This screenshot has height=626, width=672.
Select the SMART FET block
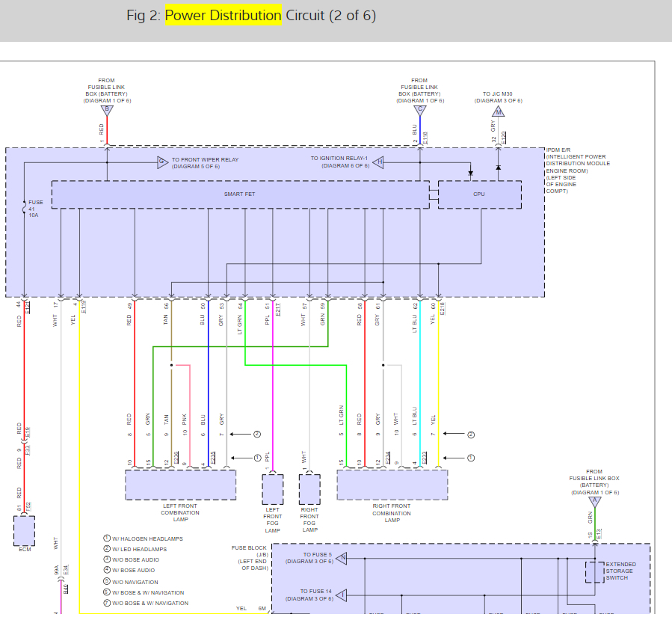(241, 194)
